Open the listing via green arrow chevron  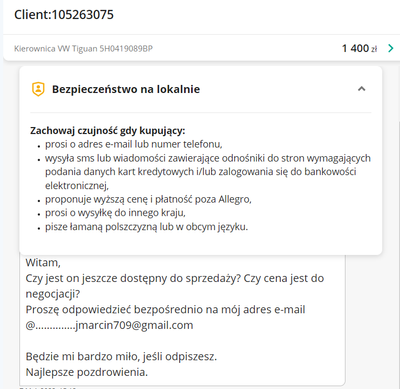coord(391,48)
